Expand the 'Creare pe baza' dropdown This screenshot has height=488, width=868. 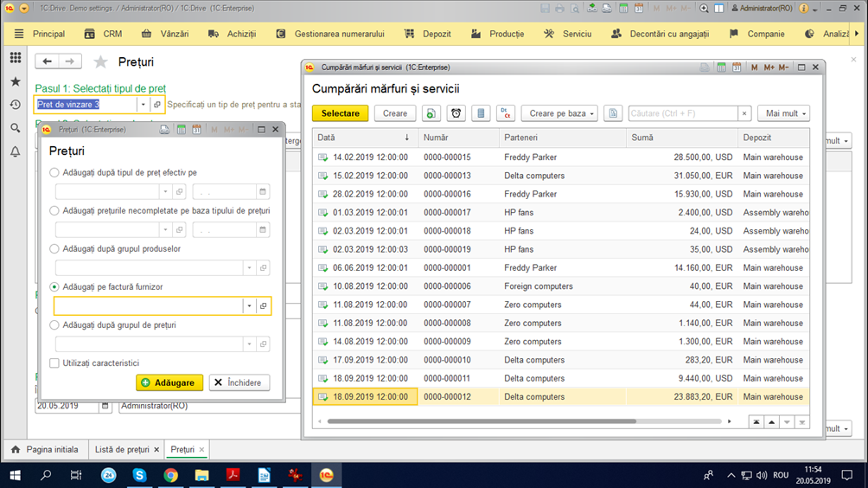pyautogui.click(x=559, y=113)
